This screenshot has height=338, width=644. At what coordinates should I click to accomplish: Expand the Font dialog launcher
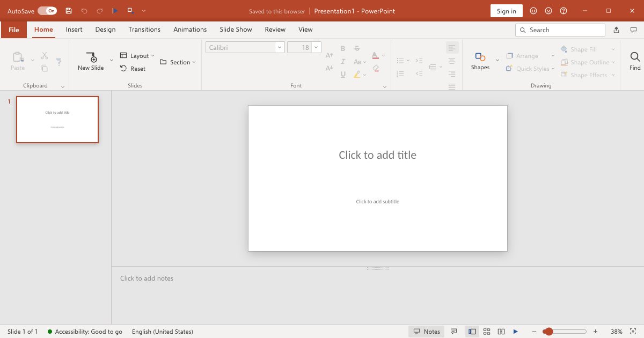385,86
